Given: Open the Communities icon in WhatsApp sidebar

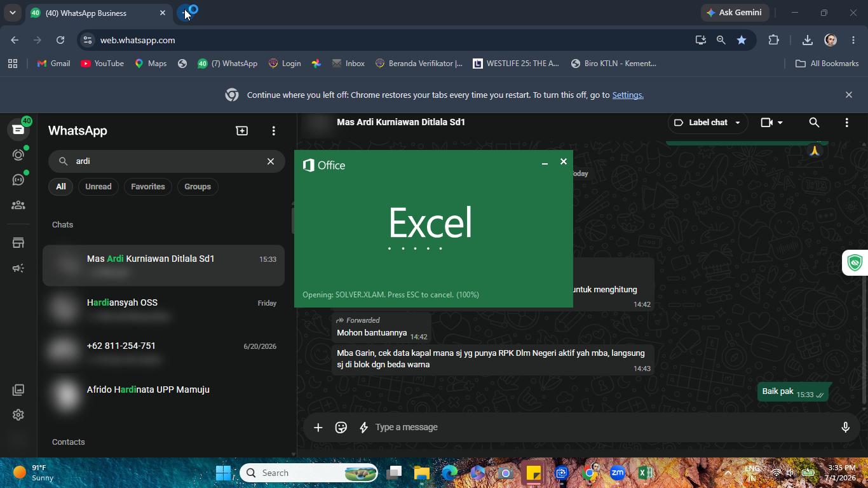Looking at the screenshot, I should point(18,205).
